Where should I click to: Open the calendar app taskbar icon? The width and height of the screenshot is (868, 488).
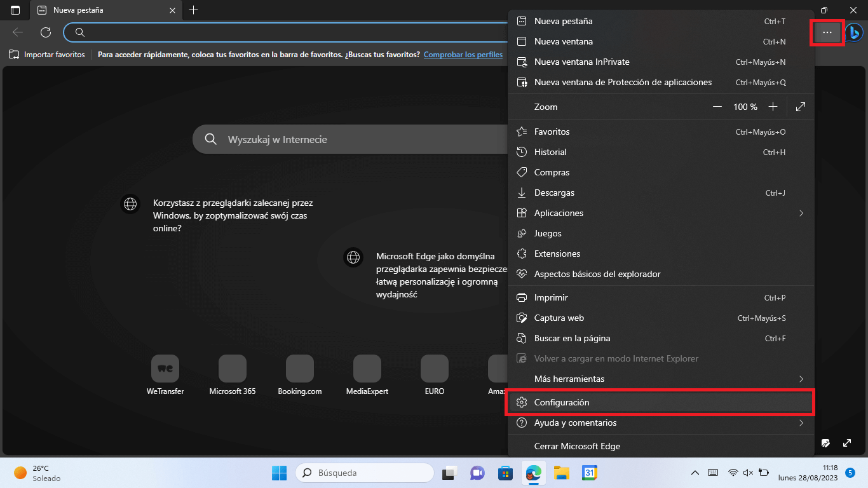click(589, 473)
